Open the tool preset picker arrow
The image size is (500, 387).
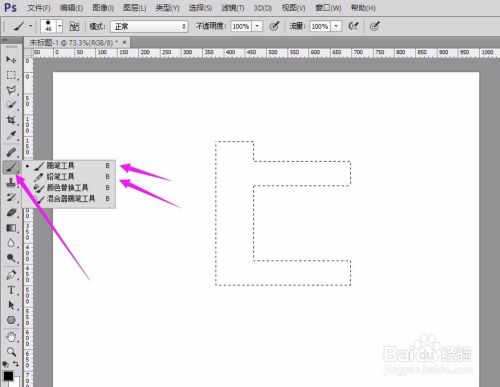click(x=30, y=26)
